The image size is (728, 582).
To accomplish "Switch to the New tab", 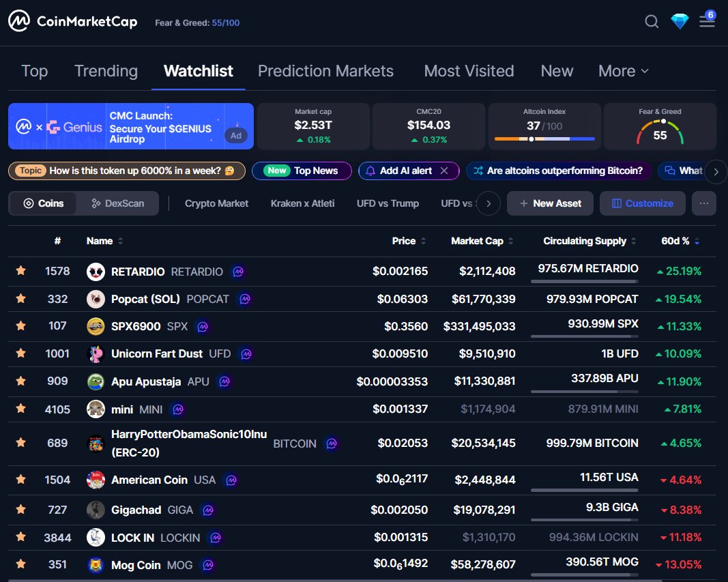I will [x=557, y=71].
